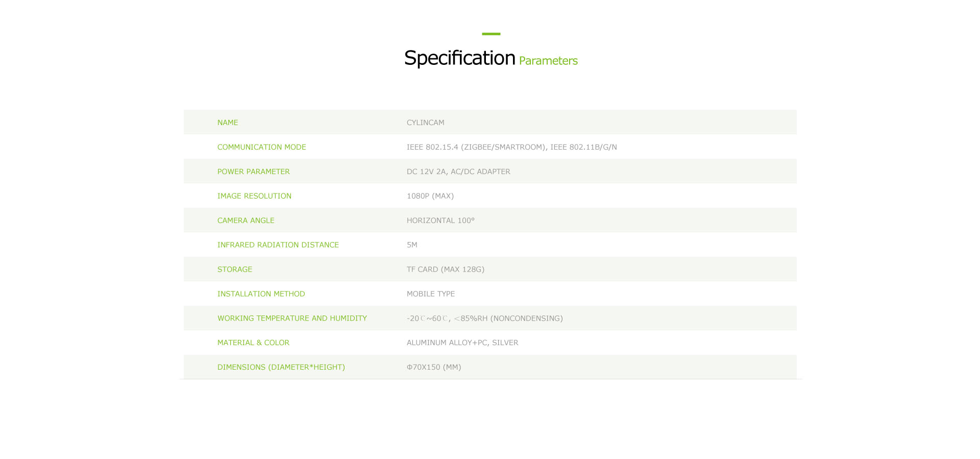Click the TF CARD (MAX 128G) value
Viewport: 980px width, 459px height.
pos(445,270)
